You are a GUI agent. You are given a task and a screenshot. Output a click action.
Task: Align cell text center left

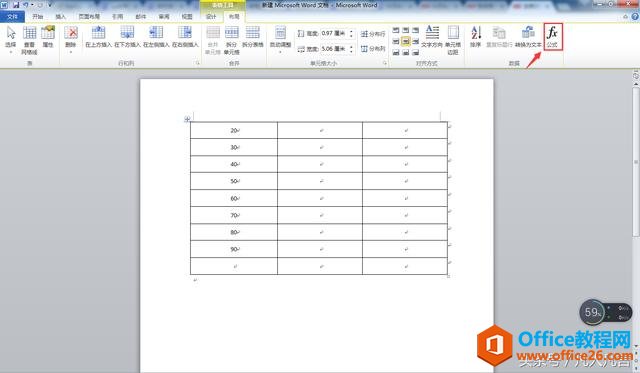[x=396, y=41]
